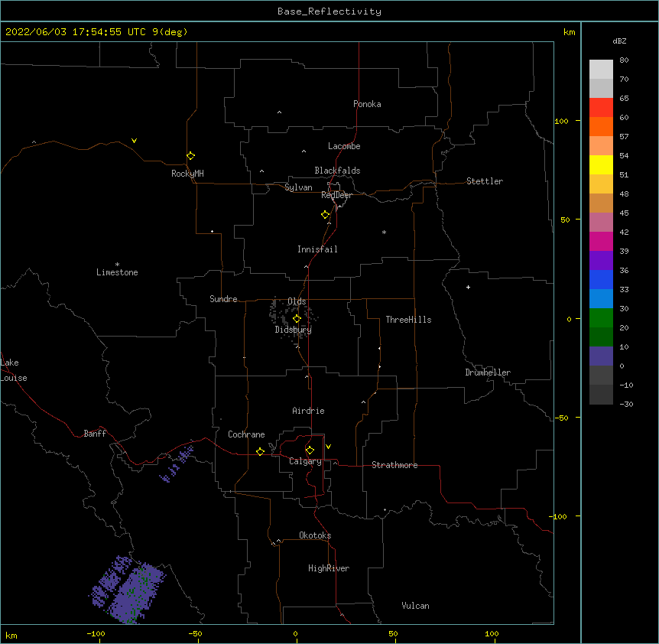Click the Drumheller label

point(488,372)
